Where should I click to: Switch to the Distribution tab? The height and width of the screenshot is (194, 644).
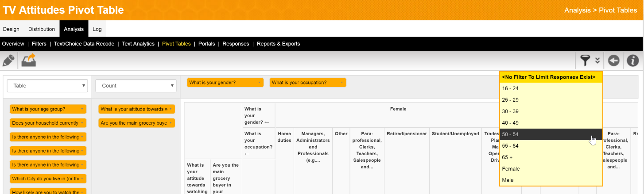[42, 29]
